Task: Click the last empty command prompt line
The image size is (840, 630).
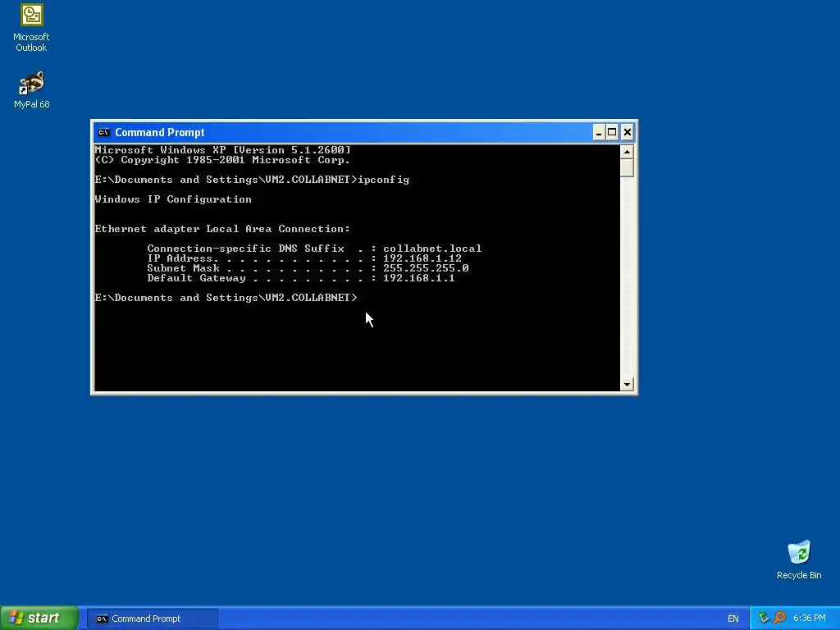Action: 226,297
